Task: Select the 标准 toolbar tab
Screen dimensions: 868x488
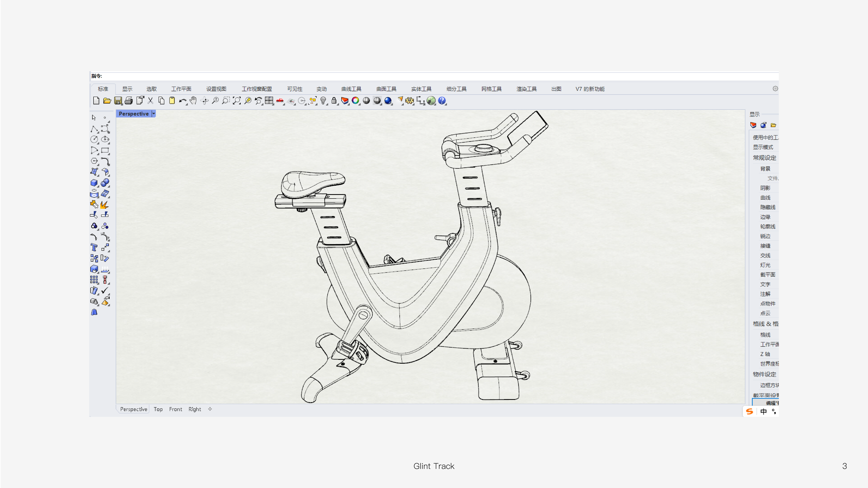Action: click(103, 89)
